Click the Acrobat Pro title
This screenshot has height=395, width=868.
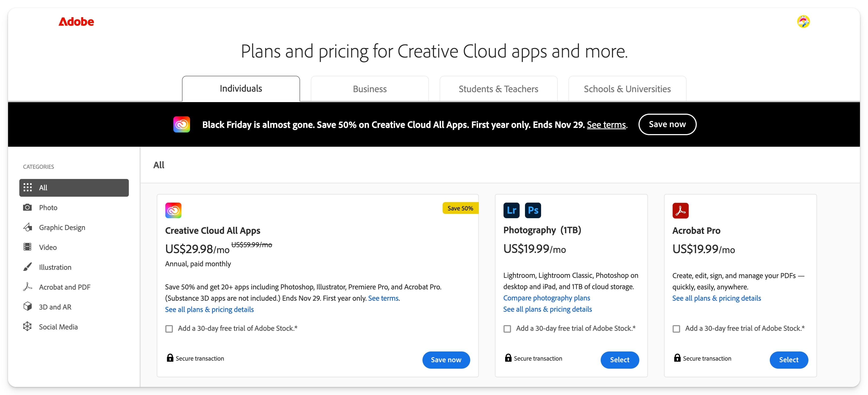coord(696,230)
